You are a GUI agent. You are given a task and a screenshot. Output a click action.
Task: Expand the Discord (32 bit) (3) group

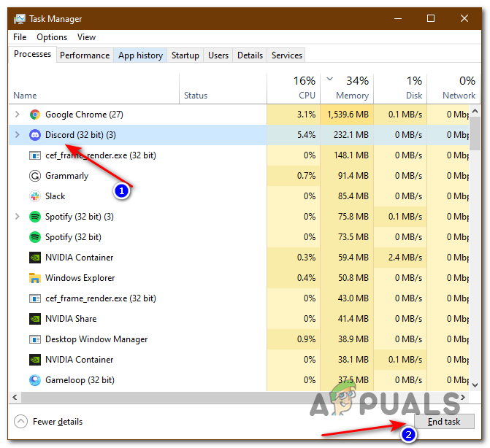tap(18, 135)
